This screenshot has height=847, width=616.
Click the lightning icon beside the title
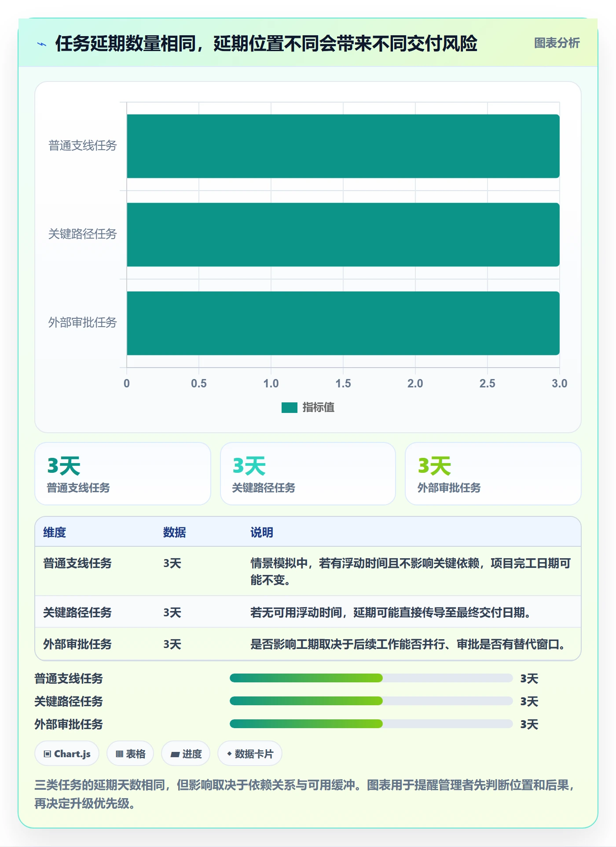point(42,44)
